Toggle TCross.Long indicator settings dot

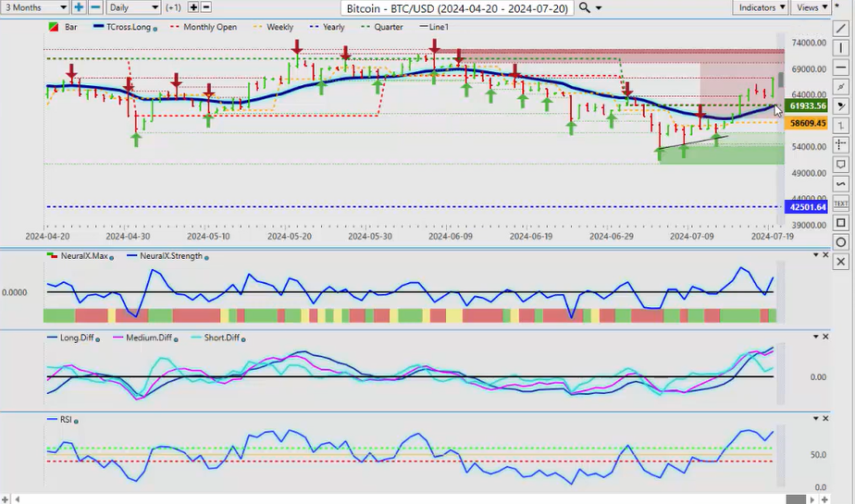155,29
